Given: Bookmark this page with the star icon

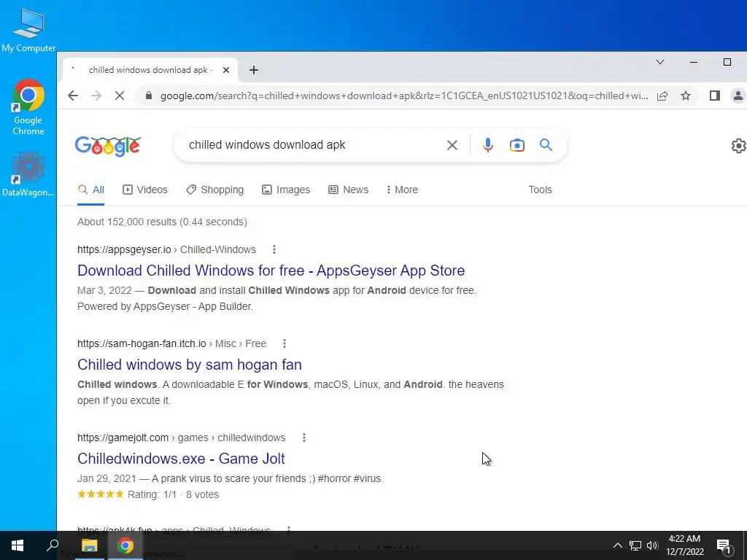Looking at the screenshot, I should click(x=686, y=96).
